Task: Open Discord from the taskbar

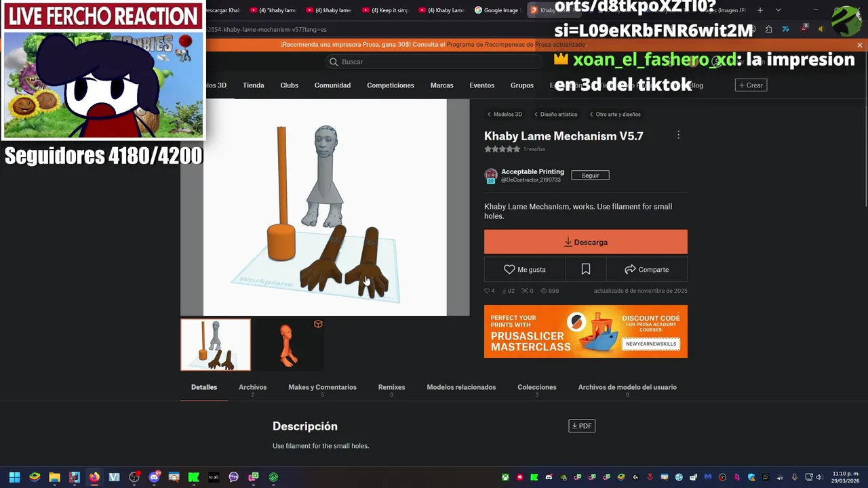Action: coord(154,477)
